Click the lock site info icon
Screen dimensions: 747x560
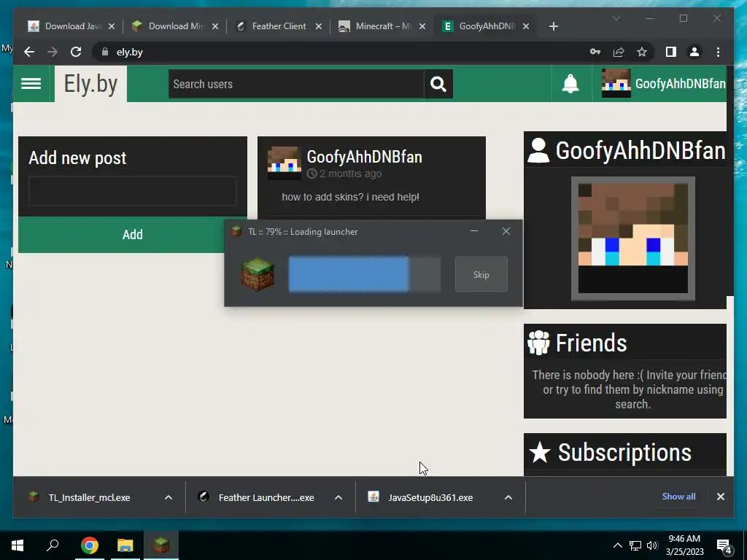point(105,52)
